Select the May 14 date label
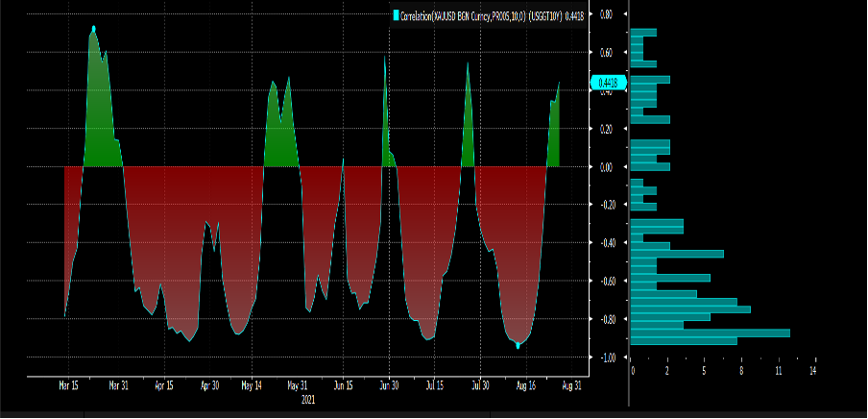 pos(252,385)
